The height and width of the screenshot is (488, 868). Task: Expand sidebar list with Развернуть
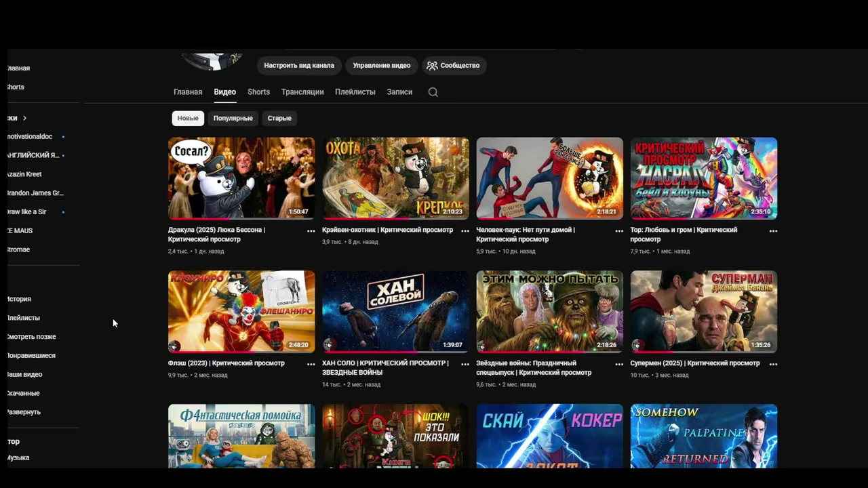(x=24, y=412)
